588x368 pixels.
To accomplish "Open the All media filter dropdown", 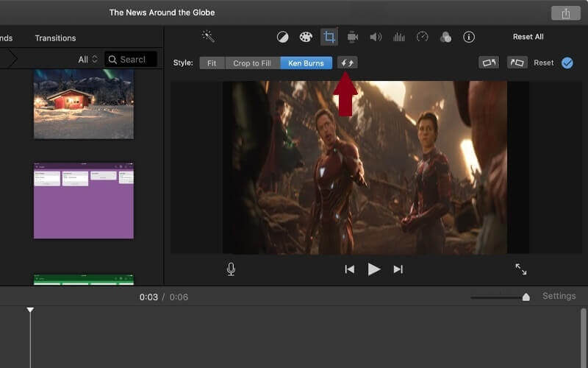I will coord(87,60).
